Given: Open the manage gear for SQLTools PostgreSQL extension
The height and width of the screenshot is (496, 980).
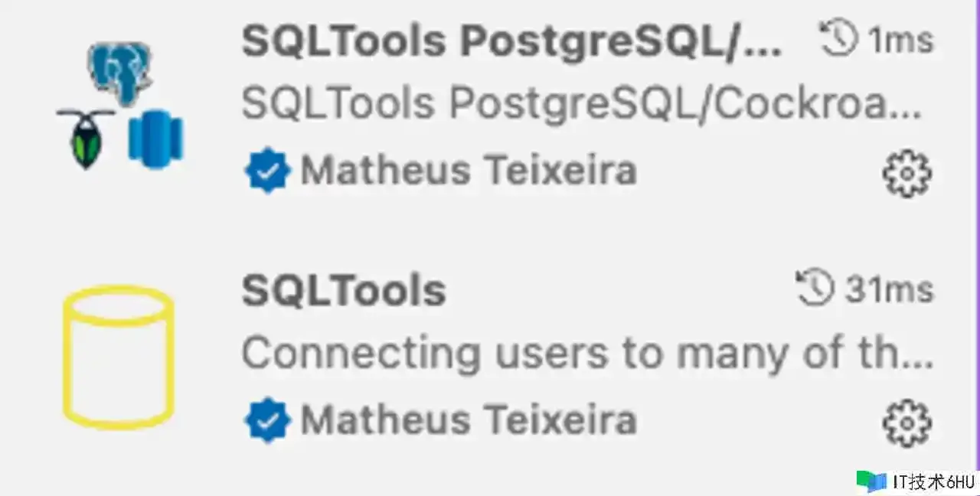Looking at the screenshot, I should click(x=907, y=175).
